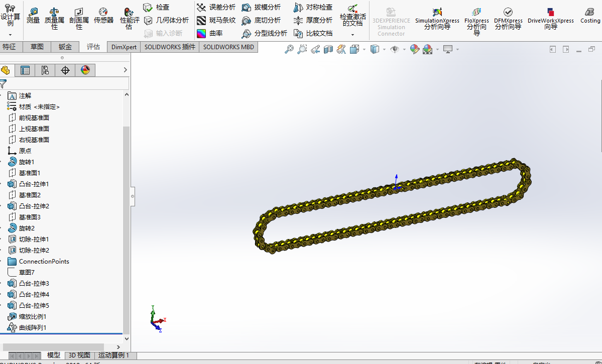Run the Check (检查) tool

(x=156, y=8)
